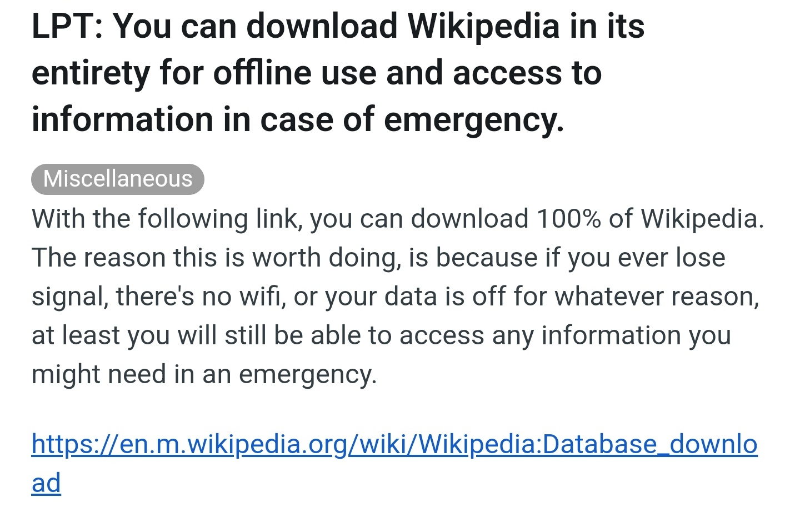The width and height of the screenshot is (800, 532).
Task: Click the Miscellaneous flair tag
Action: [118, 179]
